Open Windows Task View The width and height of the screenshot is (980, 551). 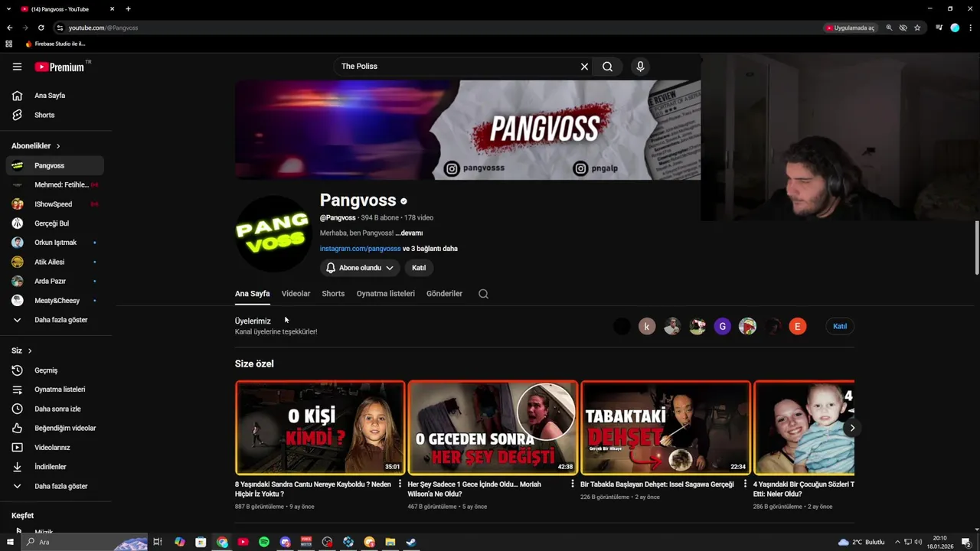[x=158, y=542]
